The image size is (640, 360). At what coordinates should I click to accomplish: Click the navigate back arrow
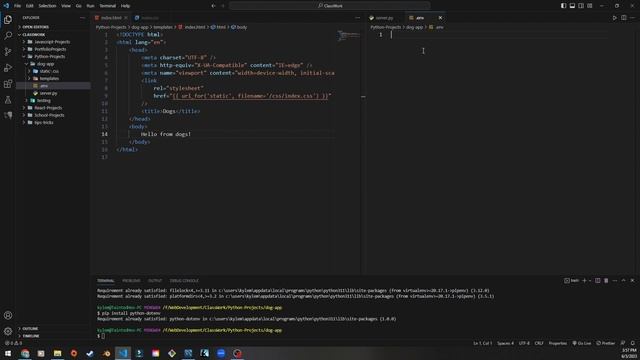point(213,6)
